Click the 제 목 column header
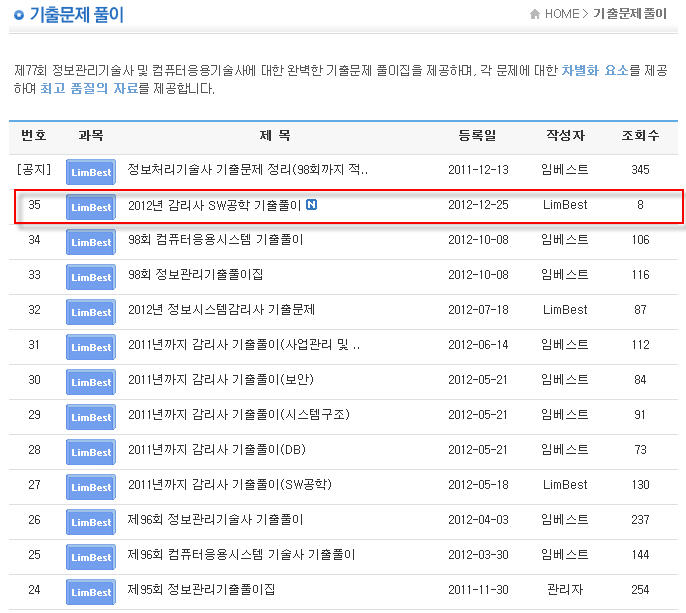Image resolution: width=686 pixels, height=613 pixels. coord(275,135)
